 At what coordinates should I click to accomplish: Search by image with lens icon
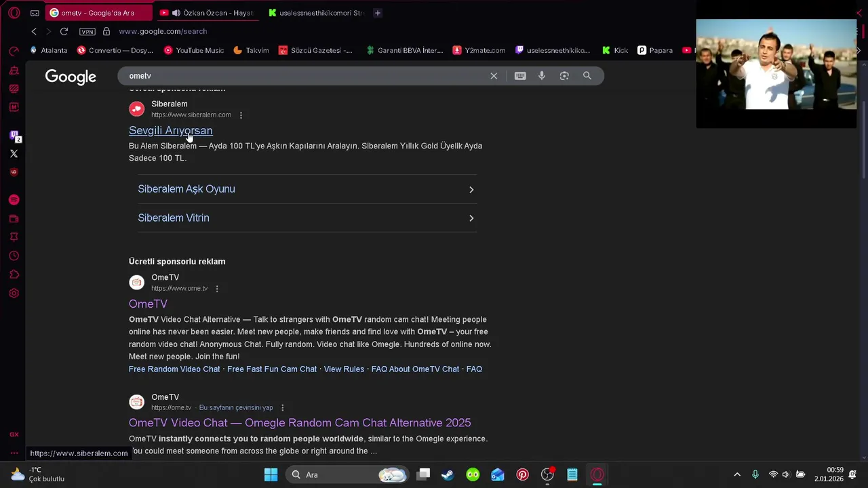564,76
